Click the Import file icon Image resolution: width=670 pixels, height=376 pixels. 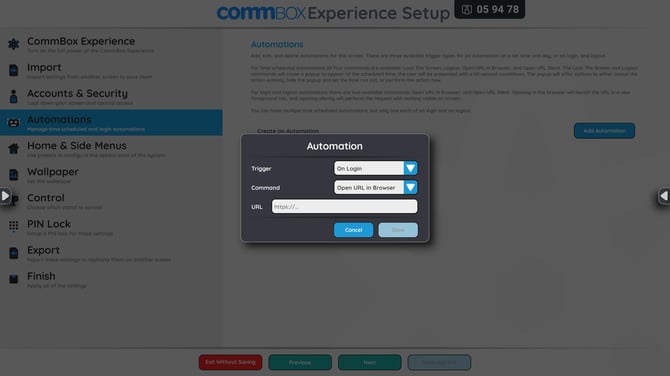(14, 70)
